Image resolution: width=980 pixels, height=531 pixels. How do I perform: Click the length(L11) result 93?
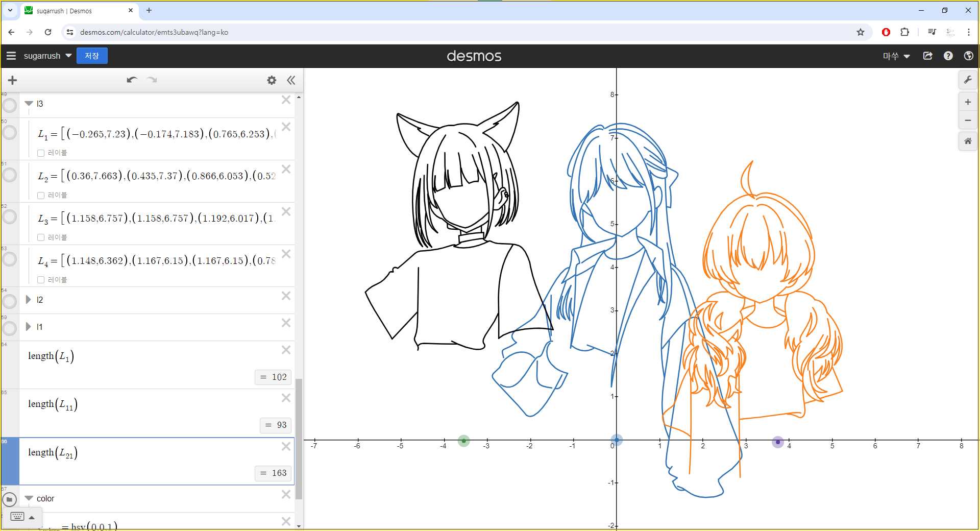[276, 425]
